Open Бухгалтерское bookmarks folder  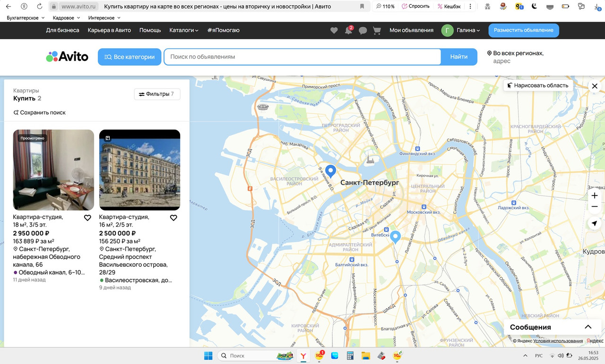point(26,18)
